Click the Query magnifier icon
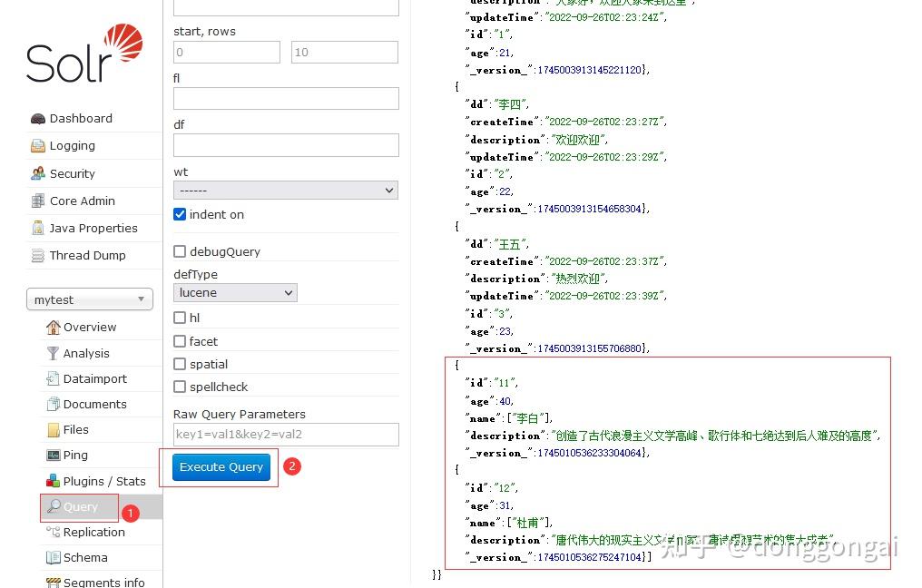 pos(54,507)
